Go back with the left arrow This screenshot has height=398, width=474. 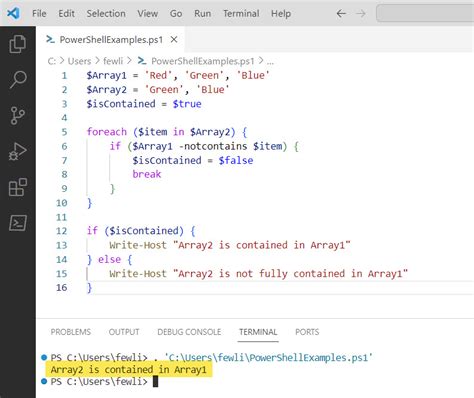pyautogui.click(x=341, y=14)
